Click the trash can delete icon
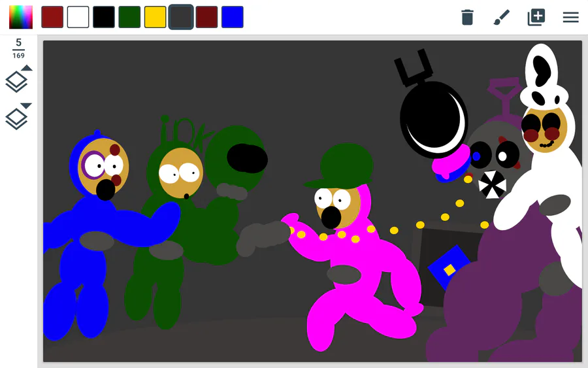Screen dimensions: 588x368 click(467, 17)
